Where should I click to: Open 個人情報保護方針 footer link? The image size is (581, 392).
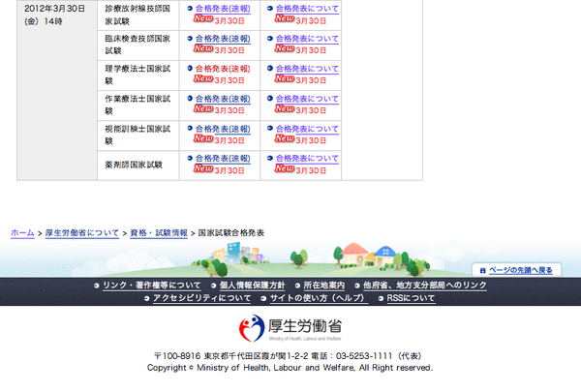click(x=252, y=286)
